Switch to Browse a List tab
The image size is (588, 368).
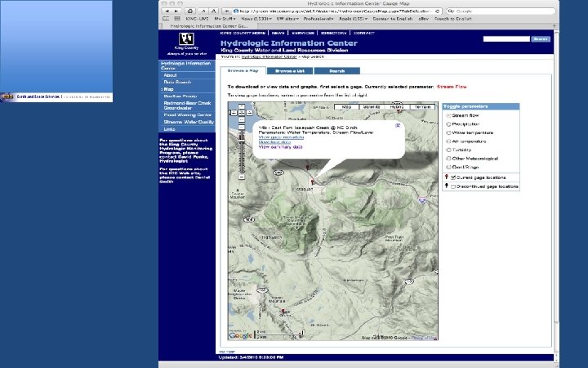(290, 71)
